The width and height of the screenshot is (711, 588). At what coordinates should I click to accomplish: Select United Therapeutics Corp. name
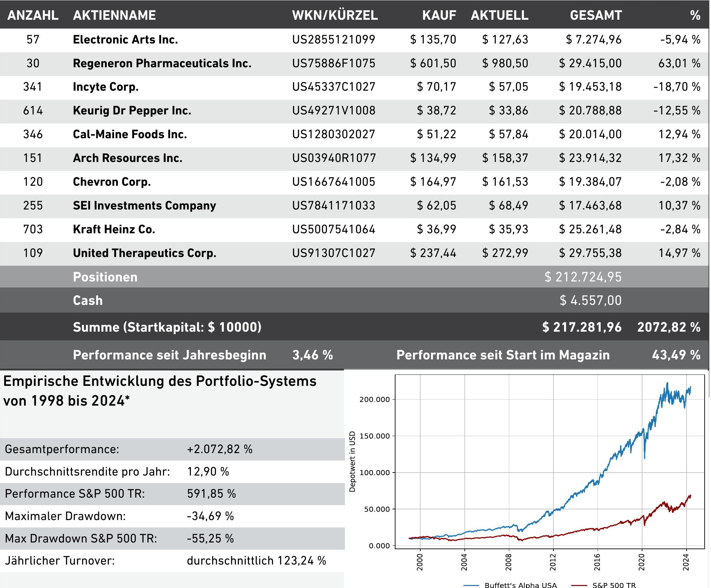(x=145, y=253)
